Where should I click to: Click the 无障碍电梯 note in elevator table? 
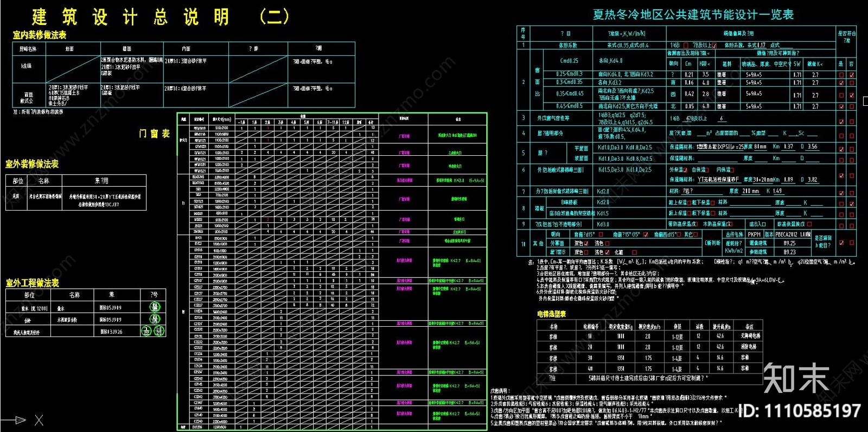[750, 336]
